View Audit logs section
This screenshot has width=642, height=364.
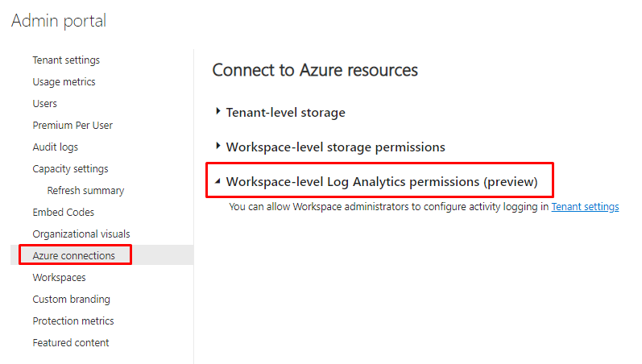click(x=55, y=147)
